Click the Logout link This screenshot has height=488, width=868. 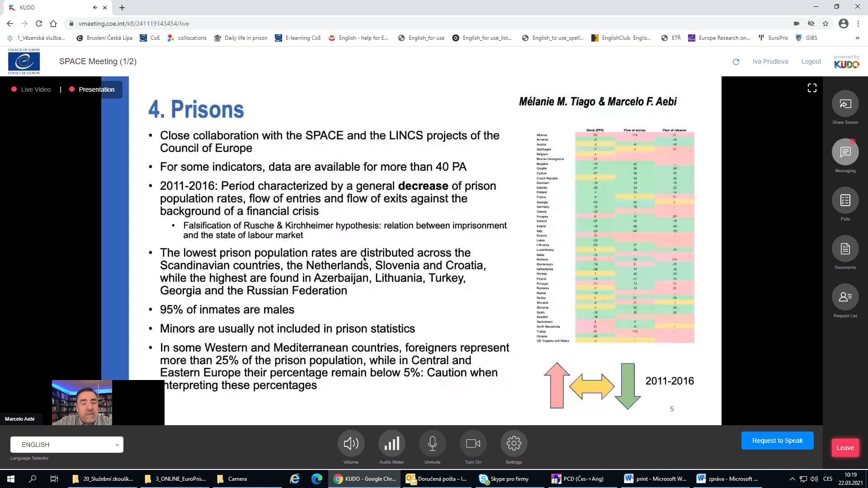tap(811, 61)
